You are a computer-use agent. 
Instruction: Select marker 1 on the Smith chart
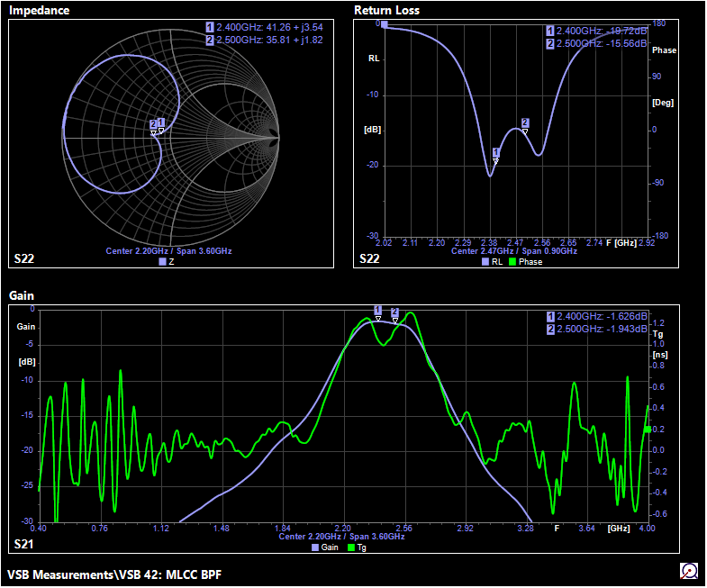pos(161,124)
